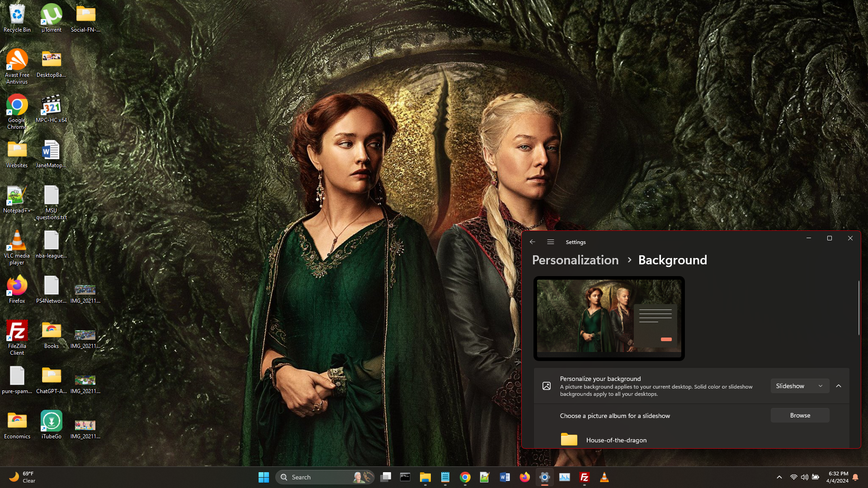The height and width of the screenshot is (488, 868).
Task: Open the Slideshow background type dropdown
Action: [800, 386]
